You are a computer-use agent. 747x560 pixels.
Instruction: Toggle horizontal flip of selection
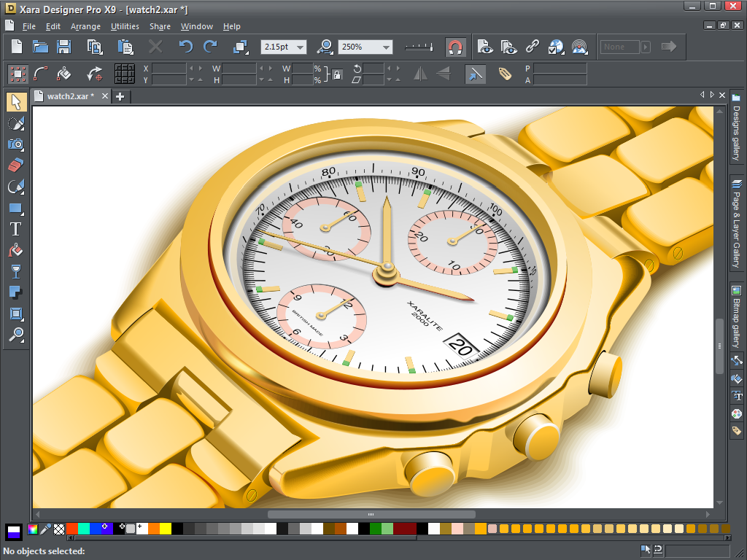pyautogui.click(x=422, y=74)
